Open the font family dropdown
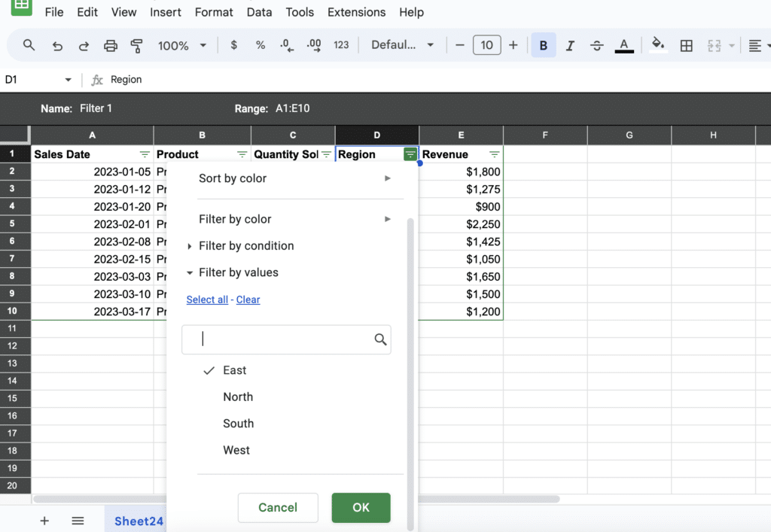 click(402, 45)
